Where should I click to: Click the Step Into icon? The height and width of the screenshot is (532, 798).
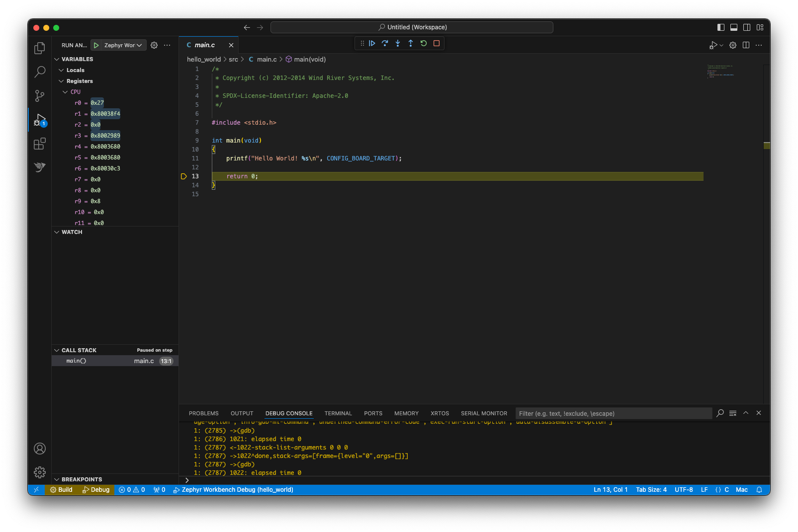[x=398, y=43]
